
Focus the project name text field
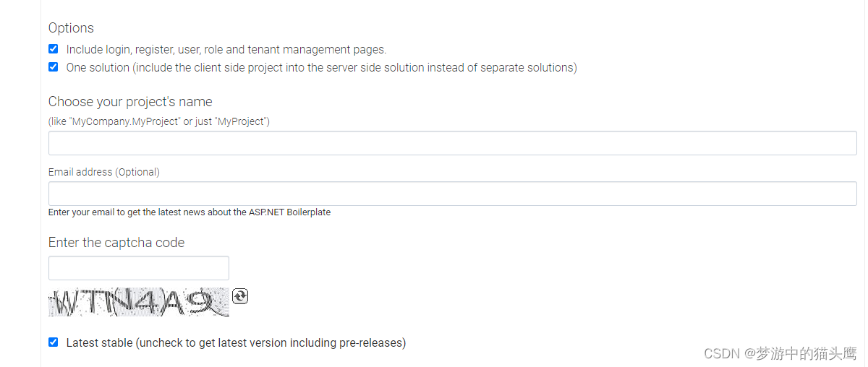pyautogui.click(x=453, y=143)
